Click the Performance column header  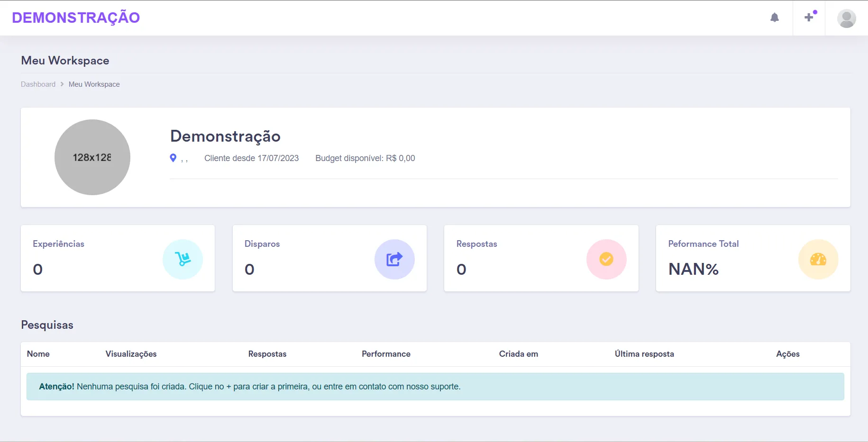pos(386,354)
